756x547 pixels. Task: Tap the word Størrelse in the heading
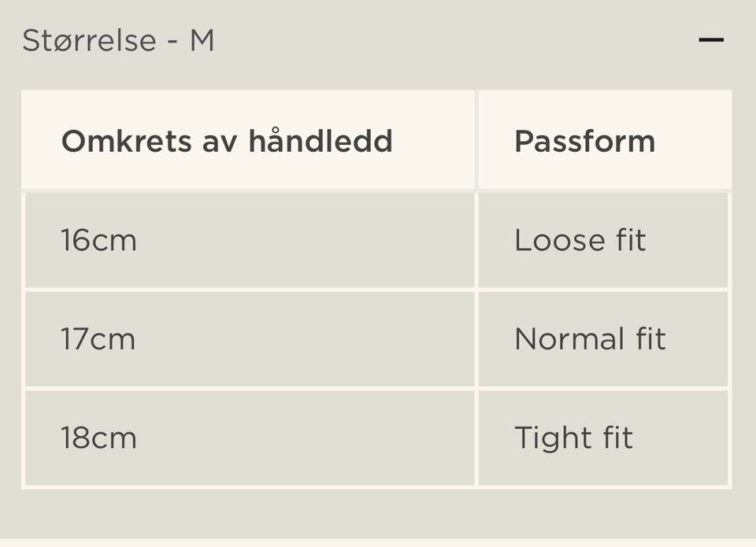pos(89,40)
